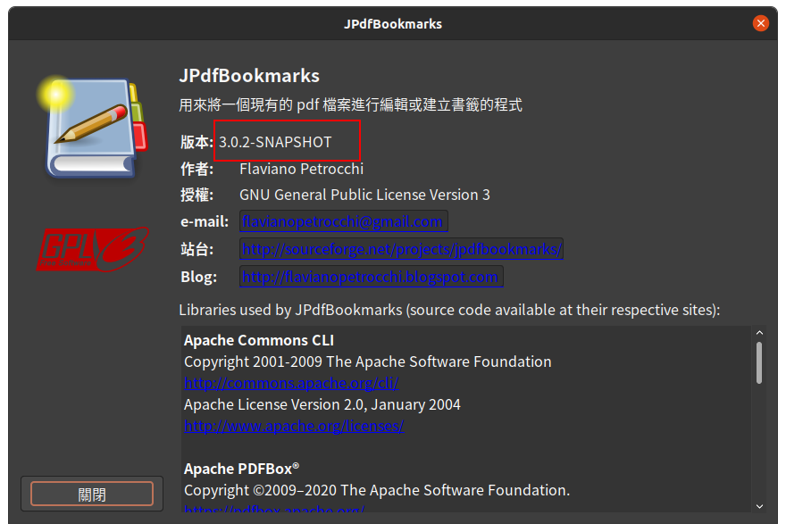
Task: Click the Apache PDFBox heading
Action: [242, 469]
